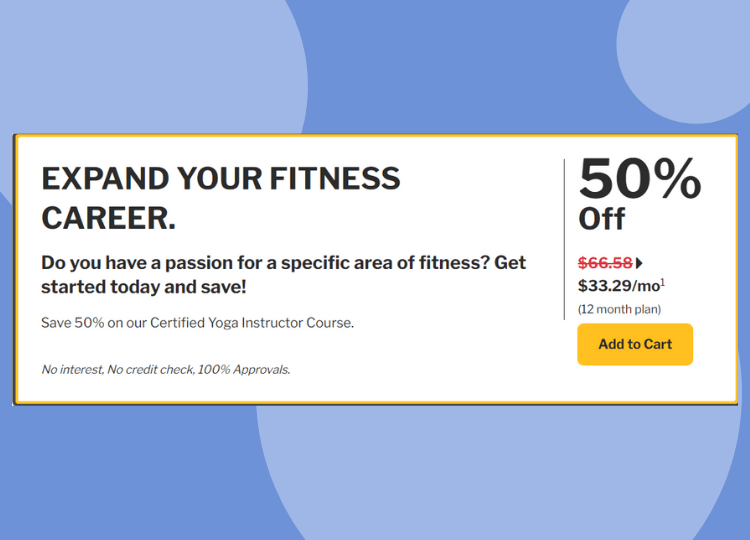
Task: Click the crossed-out $66.58 original price
Action: pyautogui.click(x=605, y=263)
